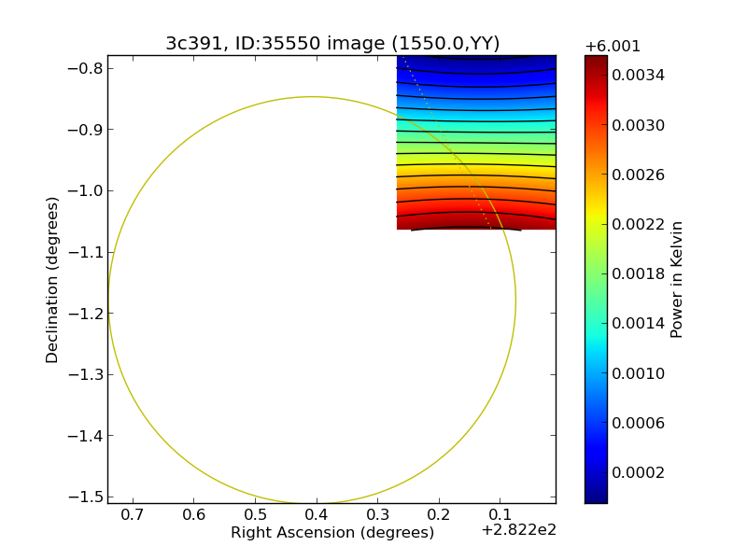Click the colorbar tick label '0.0034'

click(x=638, y=75)
